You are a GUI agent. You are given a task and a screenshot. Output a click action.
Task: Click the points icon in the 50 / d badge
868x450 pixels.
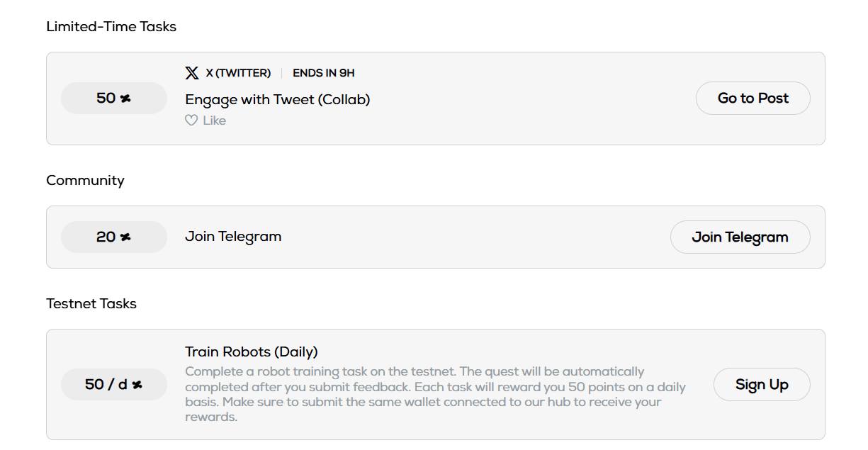click(x=137, y=385)
